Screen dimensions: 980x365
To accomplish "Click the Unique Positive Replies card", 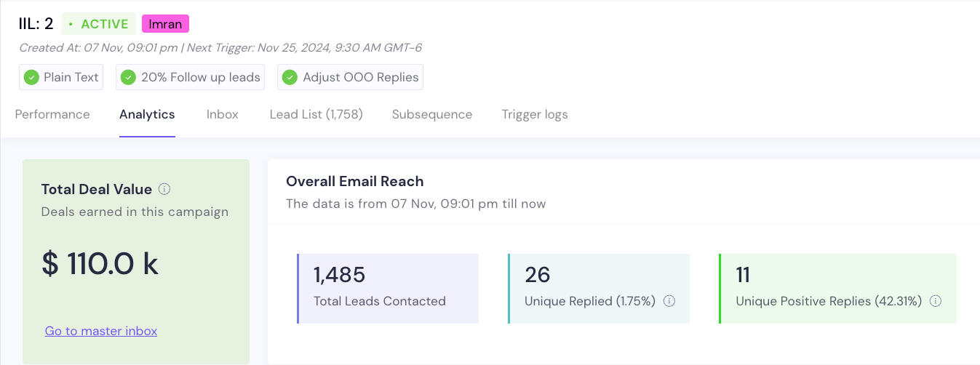I will [x=837, y=288].
